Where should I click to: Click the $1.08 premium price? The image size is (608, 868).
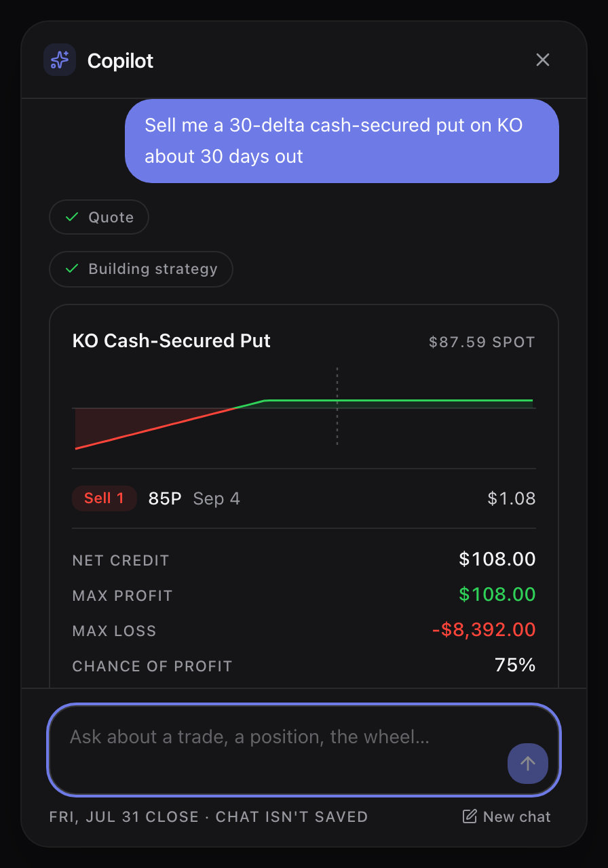coord(512,498)
